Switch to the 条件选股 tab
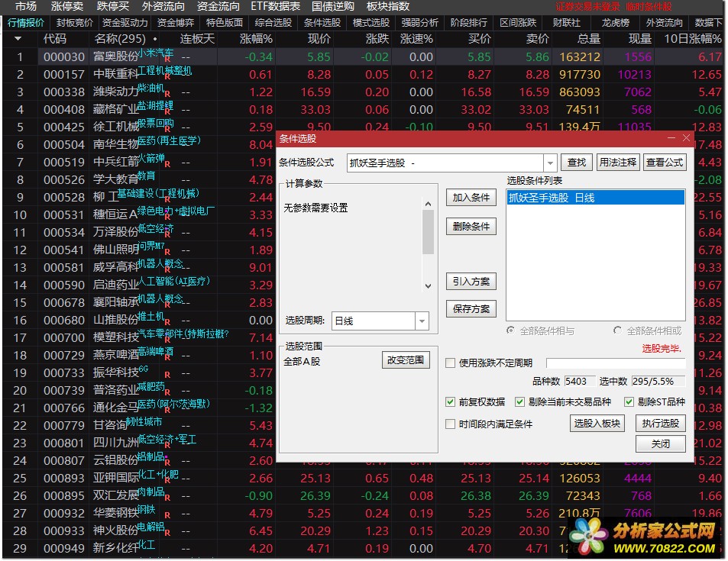 coord(322,23)
